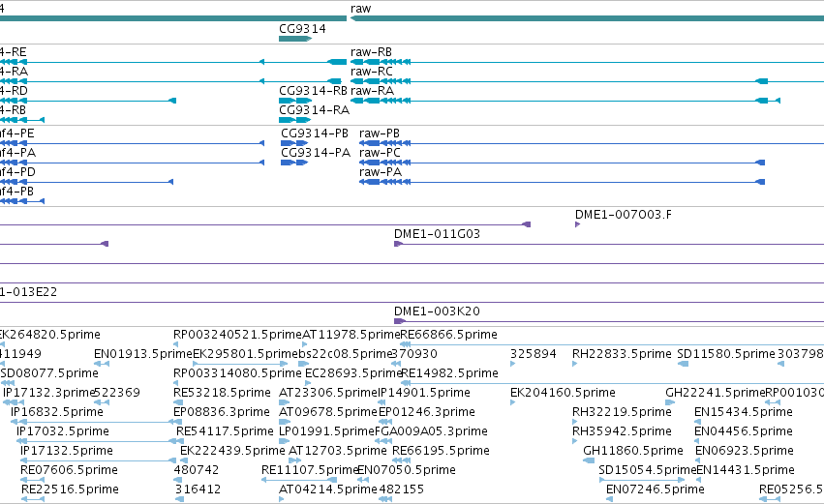Open the RH22833.5prime EST

pos(622,354)
